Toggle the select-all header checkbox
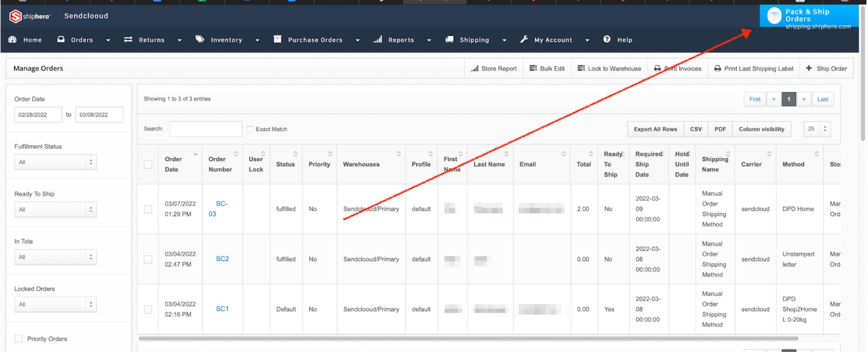 [x=148, y=164]
